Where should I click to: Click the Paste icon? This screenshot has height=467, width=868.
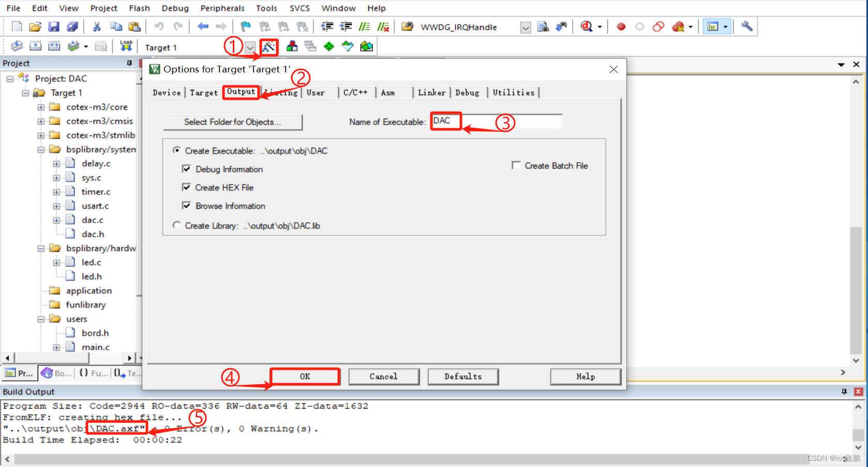point(134,26)
